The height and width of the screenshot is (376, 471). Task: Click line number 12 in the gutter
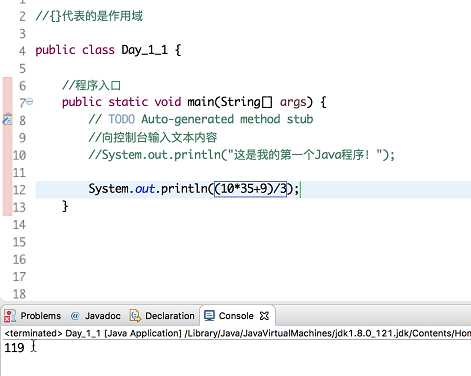(19, 190)
